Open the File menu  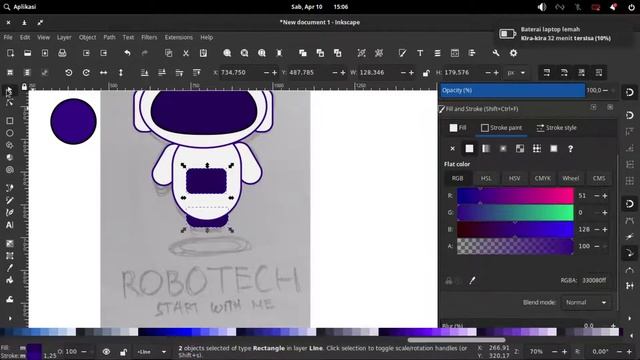(8, 37)
